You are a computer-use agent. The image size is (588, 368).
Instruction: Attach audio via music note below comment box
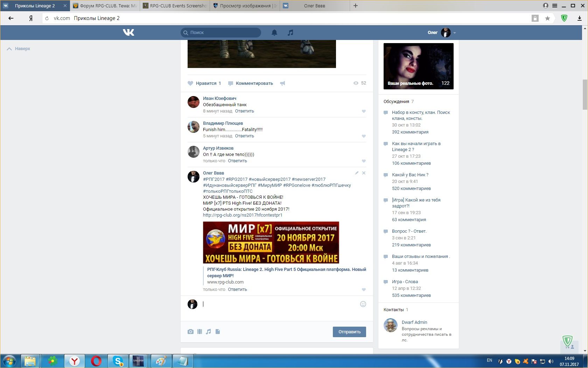(209, 332)
